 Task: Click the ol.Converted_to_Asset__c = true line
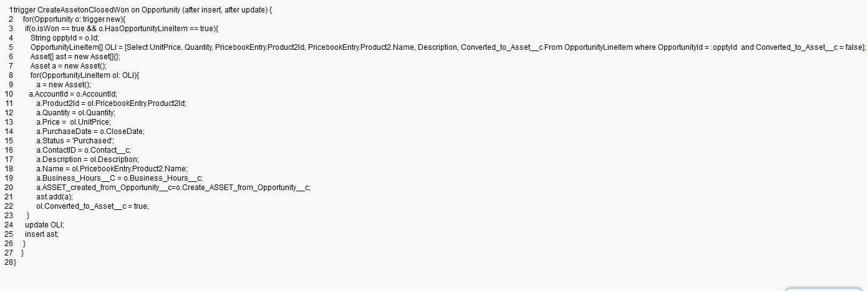pyautogui.click(x=92, y=206)
